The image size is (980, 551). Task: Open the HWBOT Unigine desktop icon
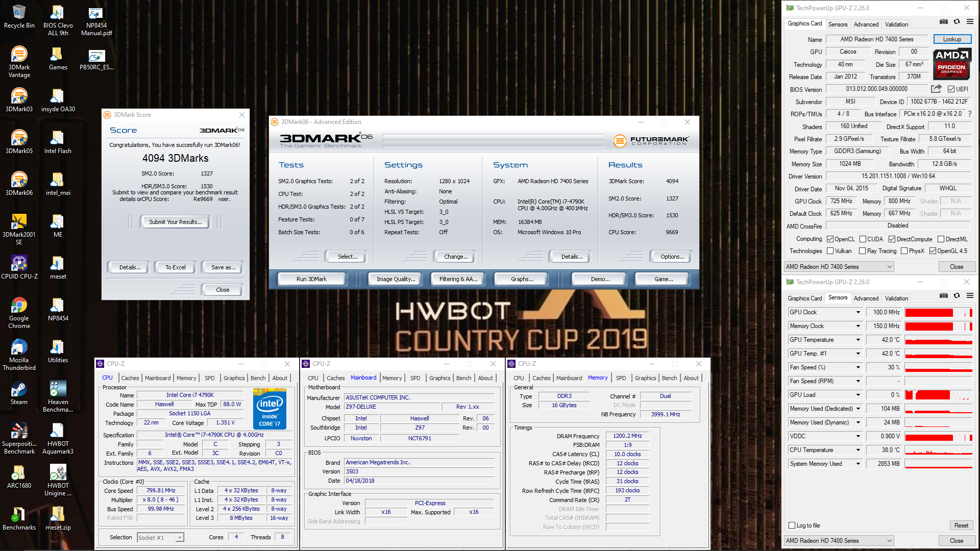(58, 481)
